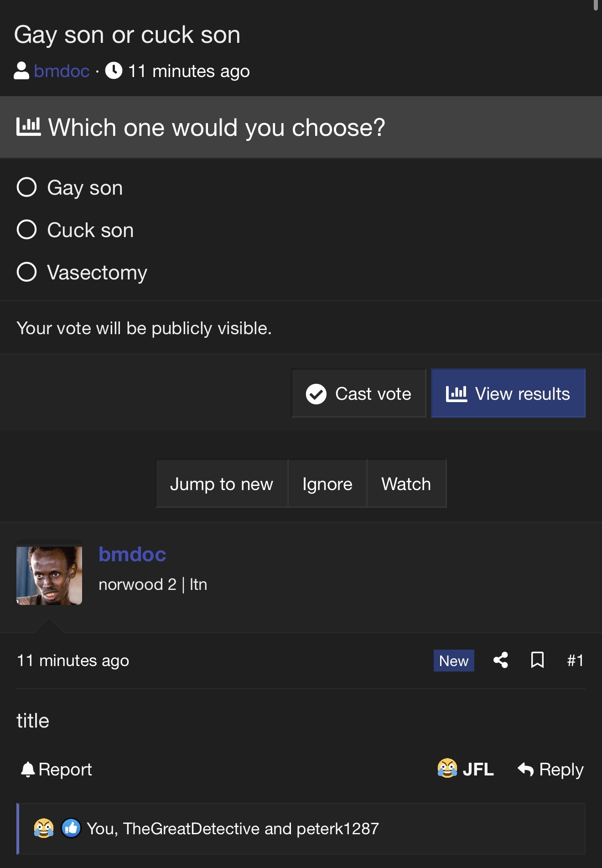The height and width of the screenshot is (868, 602).
Task: Open View results for the poll
Action: point(508,393)
